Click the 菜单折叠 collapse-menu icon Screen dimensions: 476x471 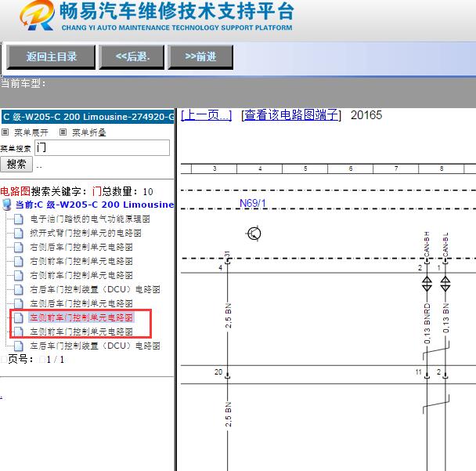click(63, 132)
